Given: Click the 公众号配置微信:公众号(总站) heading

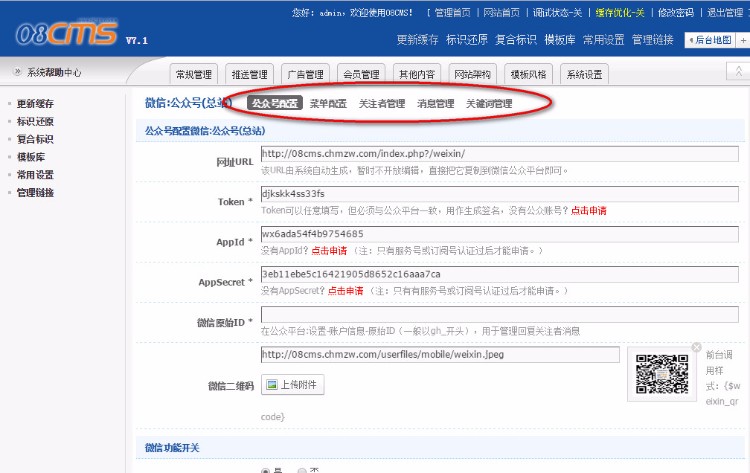Looking at the screenshot, I should [205, 131].
